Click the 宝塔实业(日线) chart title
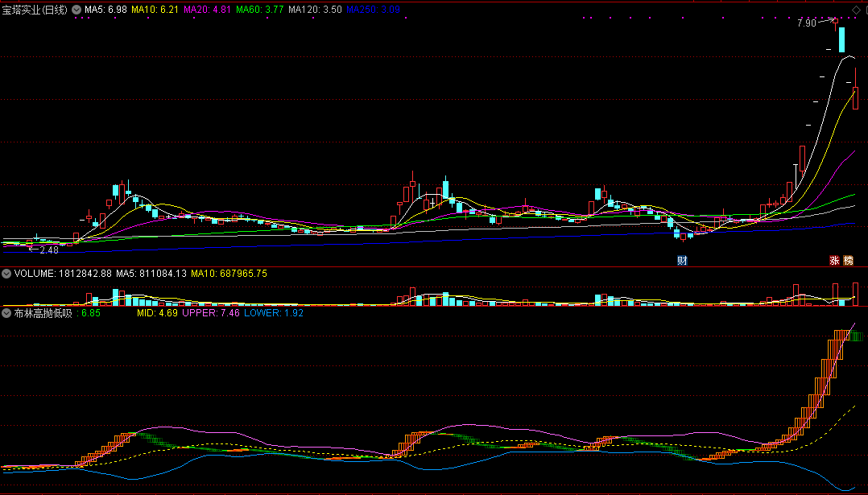The height and width of the screenshot is (495, 868). click(x=35, y=10)
